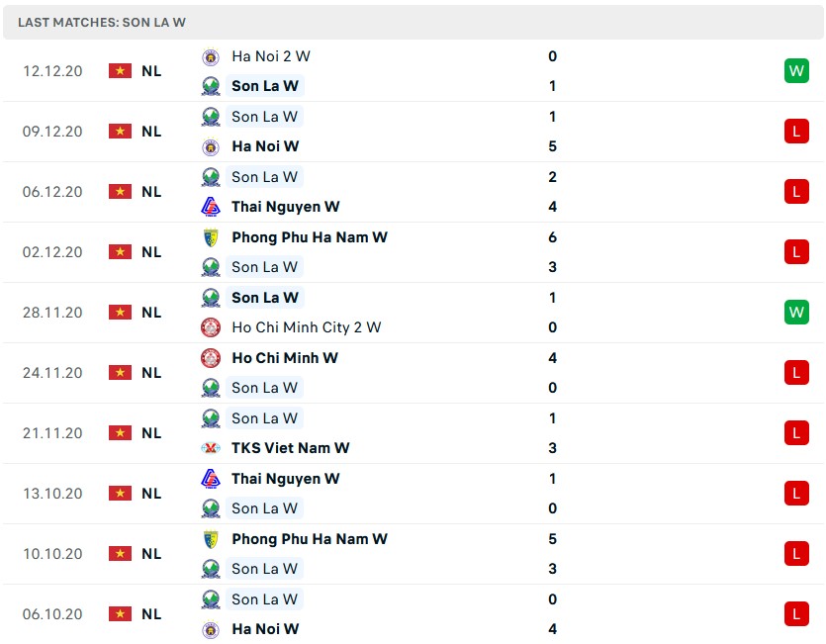Click the Phong Phu Ha Nam W crest on 02.12.20
Viewport: 826px width, 644px height.
pos(211,237)
